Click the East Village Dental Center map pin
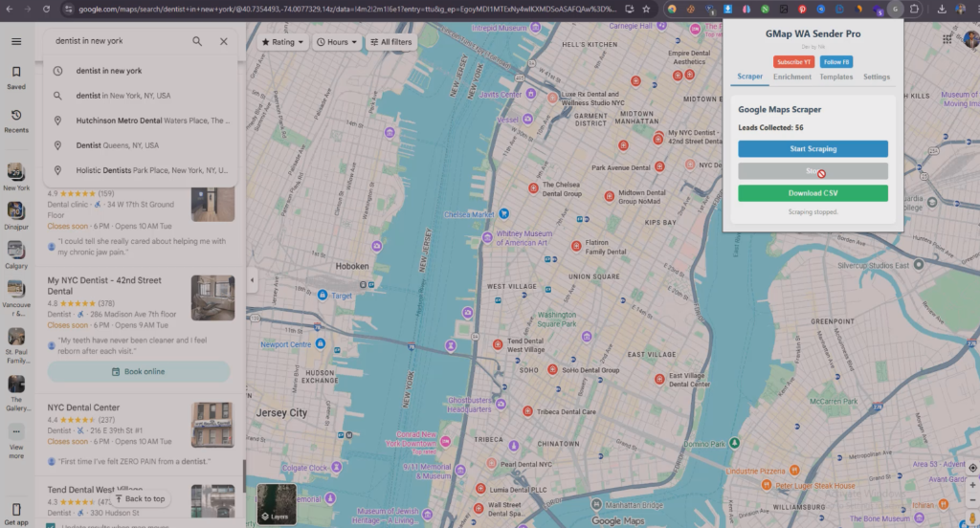The height and width of the screenshot is (528, 980). click(x=659, y=379)
